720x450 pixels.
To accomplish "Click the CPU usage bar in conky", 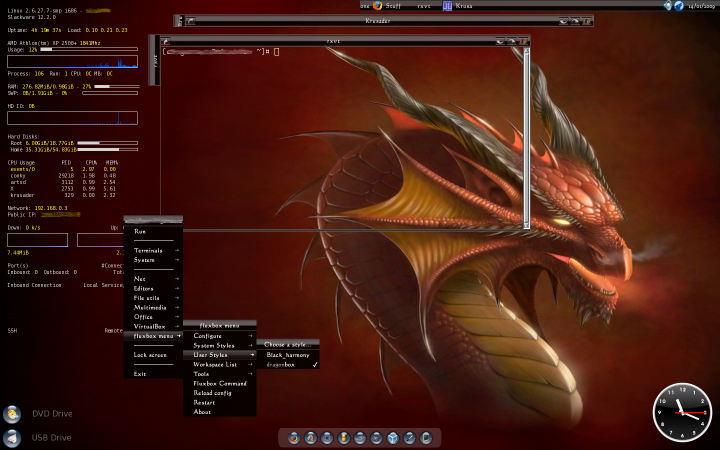I will [89, 49].
